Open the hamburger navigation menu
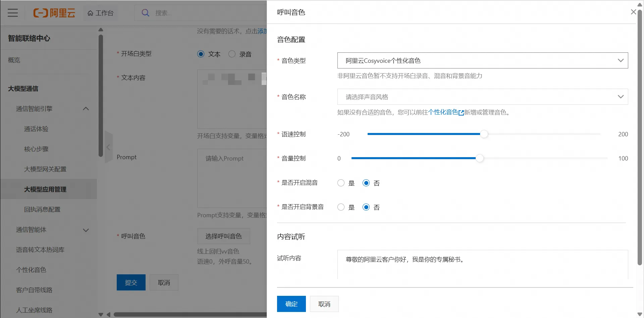The width and height of the screenshot is (644, 318). (x=13, y=13)
